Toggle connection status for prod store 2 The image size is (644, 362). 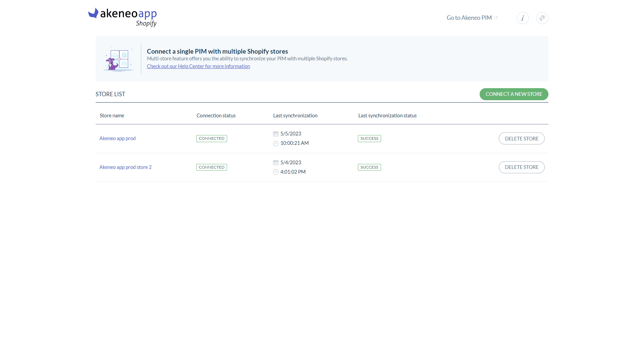coord(211,167)
